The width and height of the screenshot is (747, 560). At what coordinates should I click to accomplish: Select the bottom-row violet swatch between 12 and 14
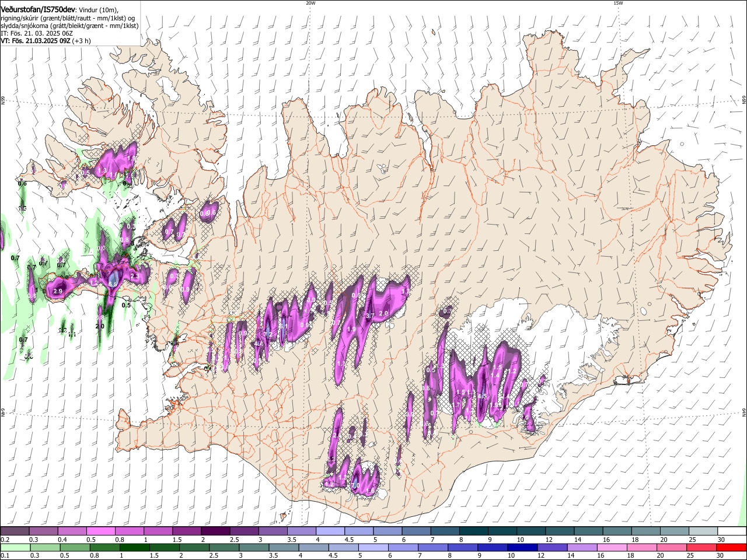[552, 547]
